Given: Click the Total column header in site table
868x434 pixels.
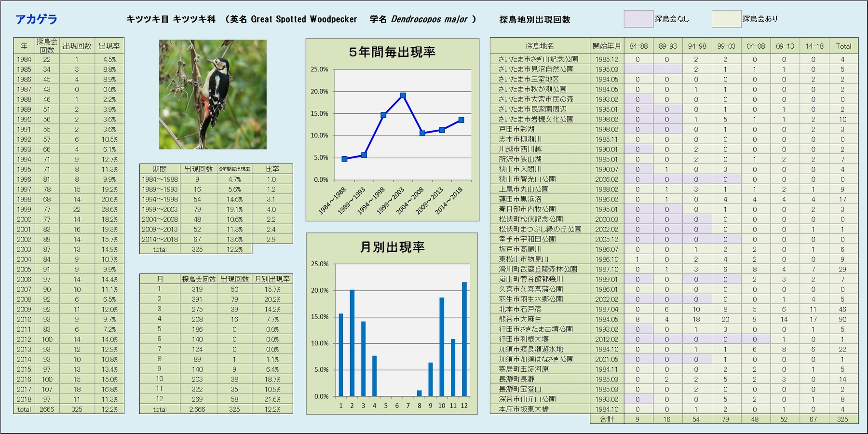Looking at the screenshot, I should point(843,46).
